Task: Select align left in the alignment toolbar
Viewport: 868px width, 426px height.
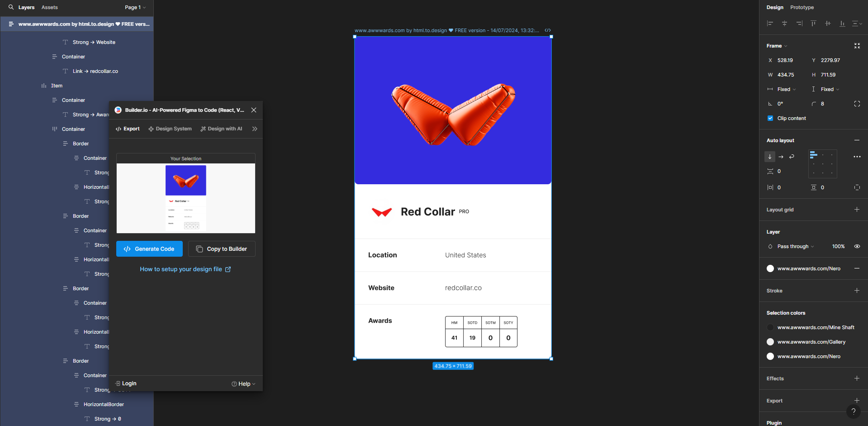Action: click(x=769, y=24)
